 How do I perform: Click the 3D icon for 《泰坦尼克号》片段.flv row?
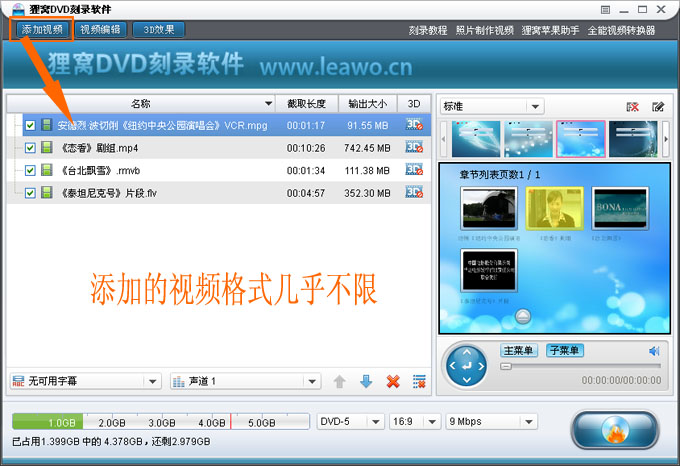point(414,192)
